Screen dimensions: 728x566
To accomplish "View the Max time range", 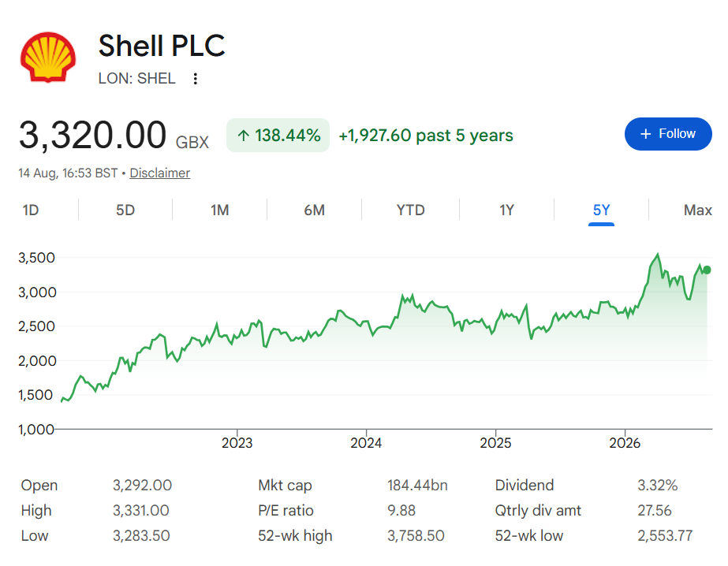I will (697, 210).
